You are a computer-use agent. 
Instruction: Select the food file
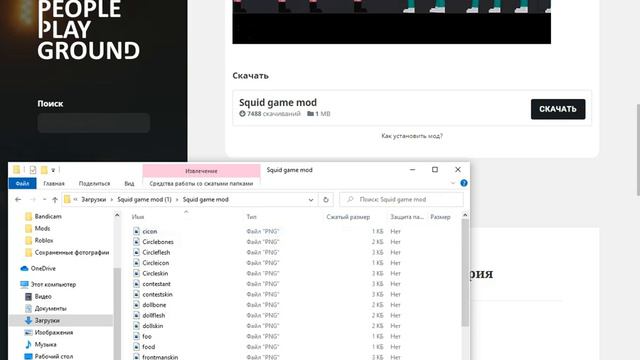[x=149, y=347]
